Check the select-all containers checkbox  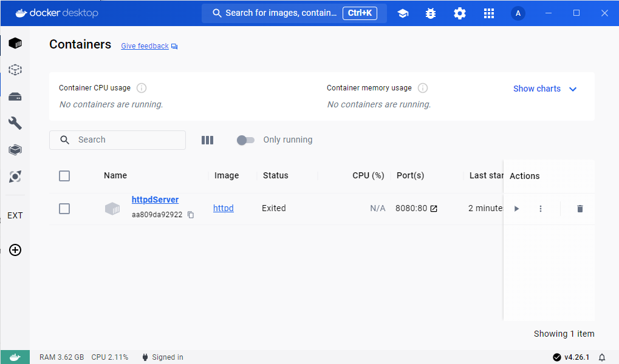click(x=64, y=176)
